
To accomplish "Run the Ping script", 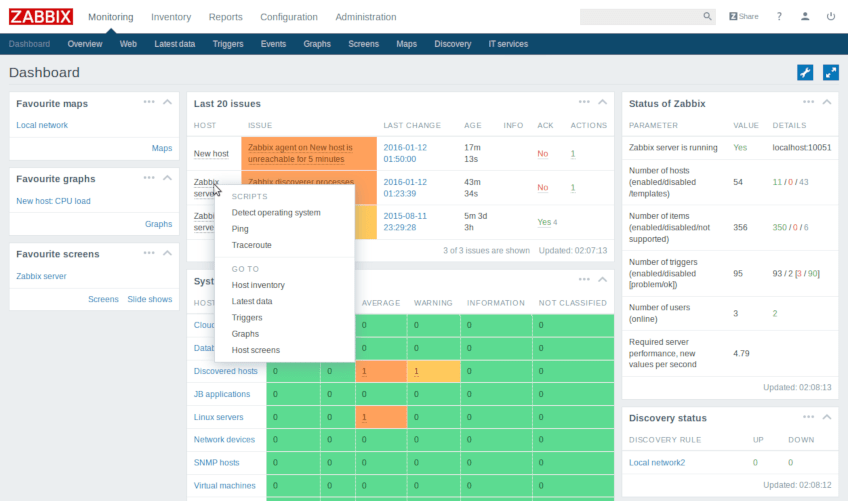I will (x=240, y=229).
